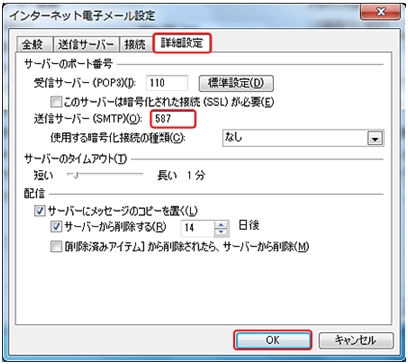Open the 送信サーバー tab
Viewport: 408px width, 364px height.
click(86, 44)
